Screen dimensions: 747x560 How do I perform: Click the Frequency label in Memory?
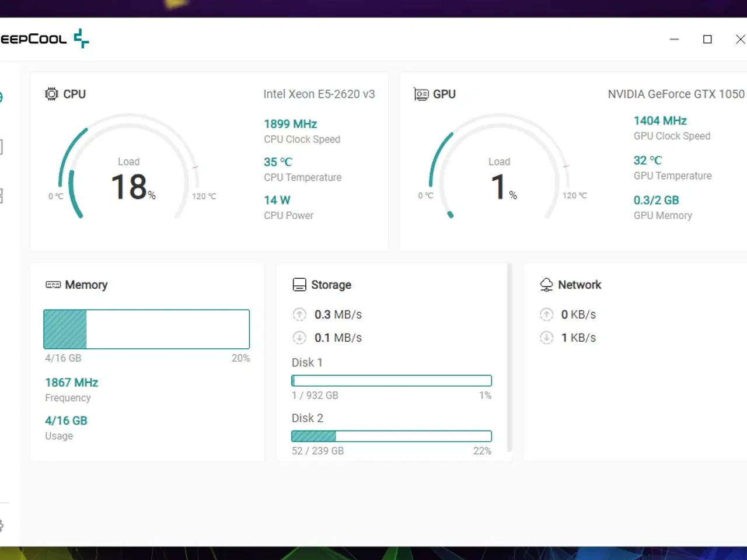68,398
